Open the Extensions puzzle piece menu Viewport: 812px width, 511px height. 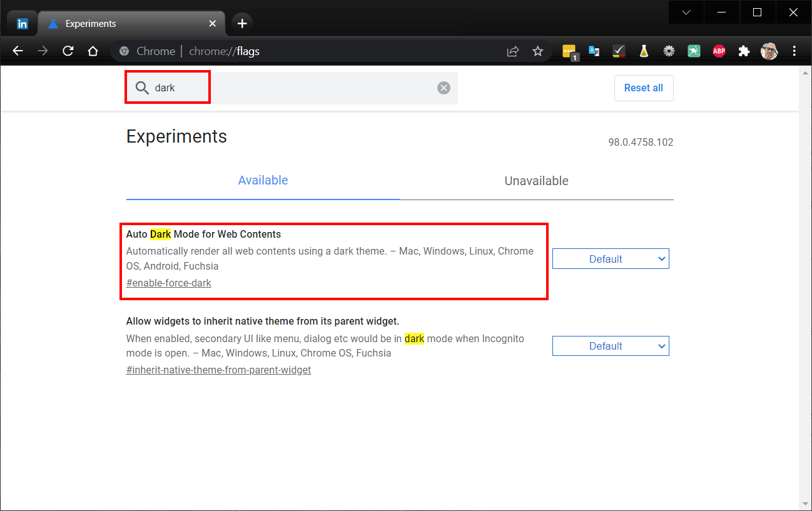tap(744, 51)
